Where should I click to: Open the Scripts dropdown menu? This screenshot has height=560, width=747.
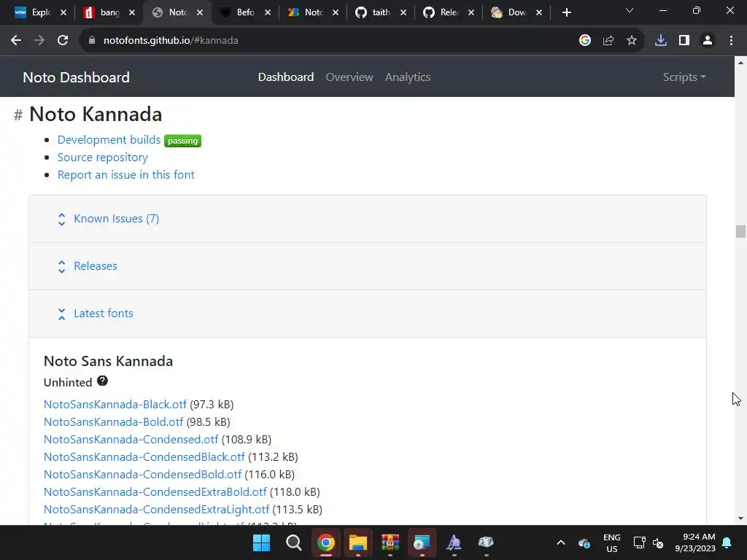click(684, 77)
